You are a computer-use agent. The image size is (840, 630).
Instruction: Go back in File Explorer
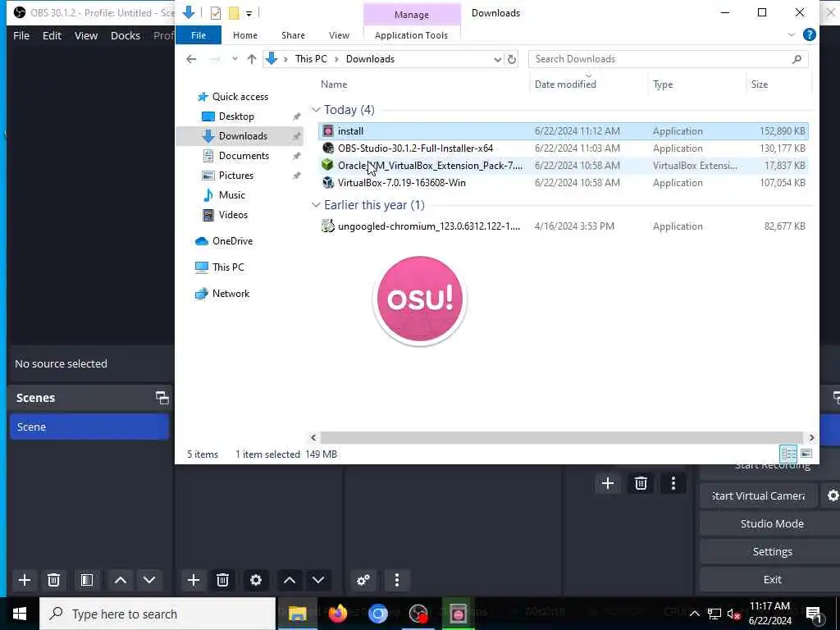coord(191,59)
